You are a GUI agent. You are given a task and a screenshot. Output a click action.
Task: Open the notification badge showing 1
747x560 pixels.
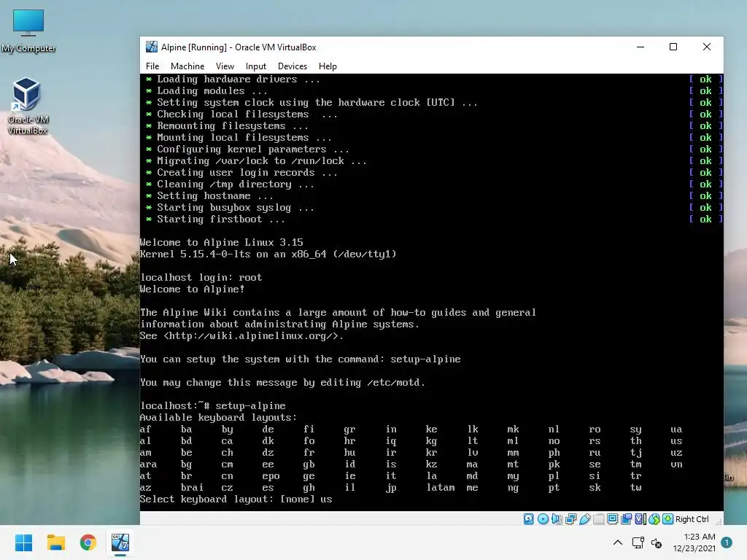(x=727, y=542)
